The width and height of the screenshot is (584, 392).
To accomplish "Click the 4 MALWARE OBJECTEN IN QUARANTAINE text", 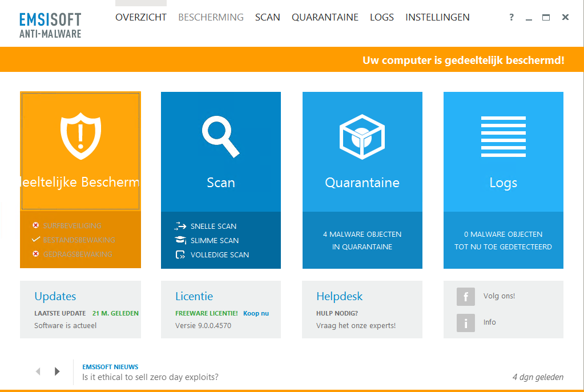I will point(362,240).
